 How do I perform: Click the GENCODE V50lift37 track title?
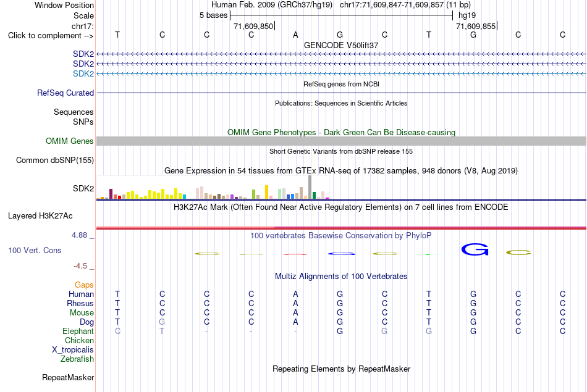tap(341, 45)
